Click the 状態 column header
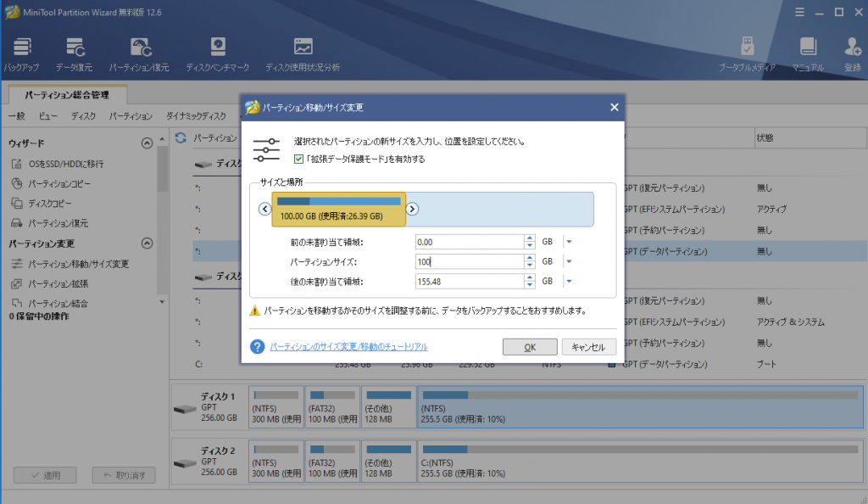Screen dimensions: 868x504 810,138
